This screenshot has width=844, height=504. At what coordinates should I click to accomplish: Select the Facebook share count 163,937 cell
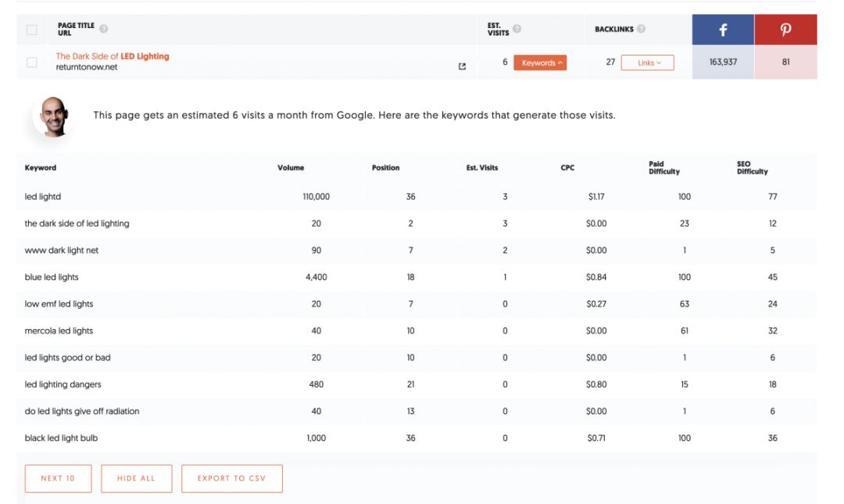pos(723,63)
